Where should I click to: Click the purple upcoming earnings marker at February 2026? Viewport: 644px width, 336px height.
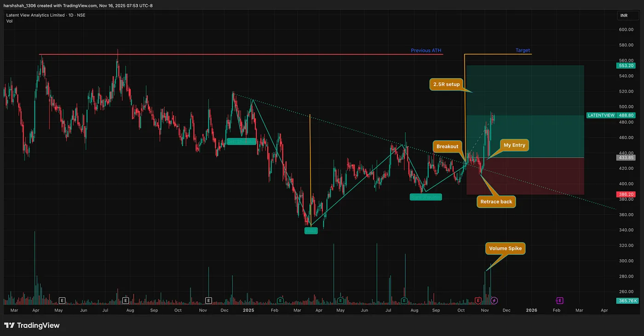pyautogui.click(x=559, y=301)
